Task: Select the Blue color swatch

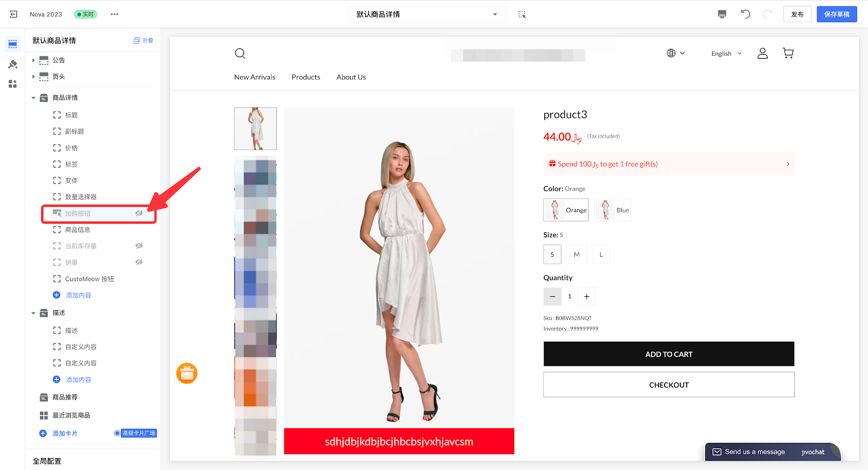Action: 612,210
